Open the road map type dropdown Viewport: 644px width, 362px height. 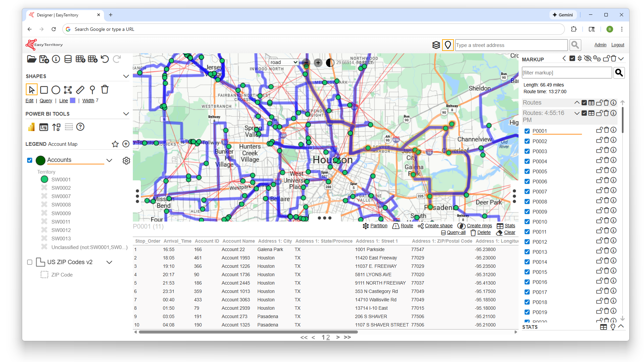coord(284,62)
